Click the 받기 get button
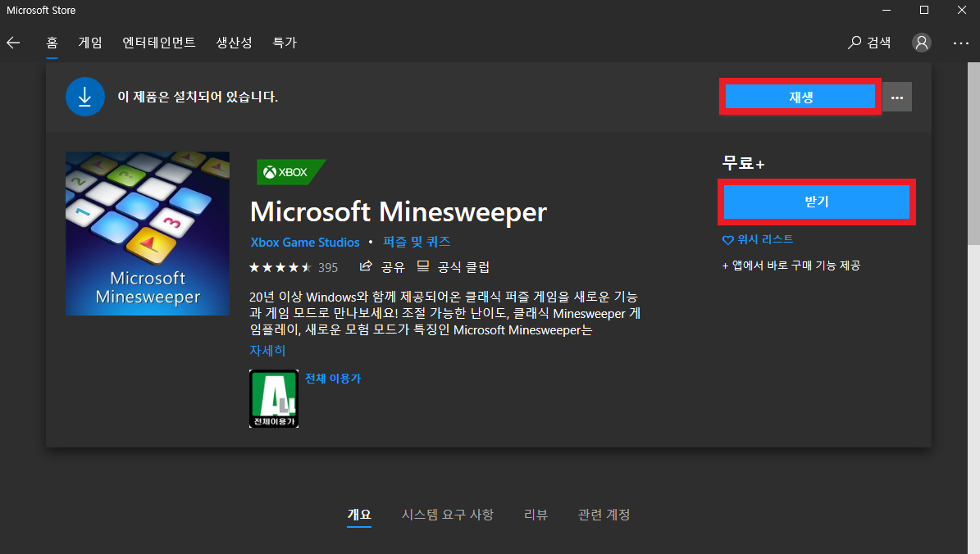Viewport: 980px width, 554px height. [x=816, y=202]
